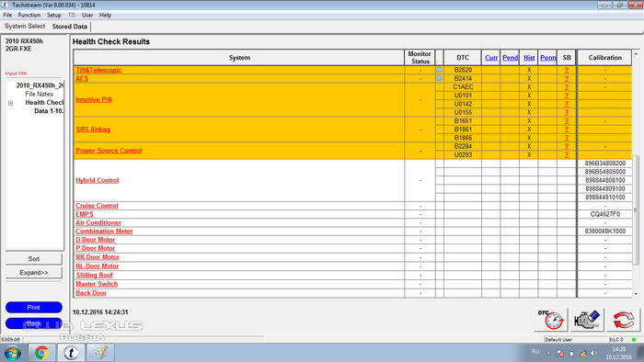Open the Hybrid Control link
This screenshot has height=362, width=644.
[98, 180]
